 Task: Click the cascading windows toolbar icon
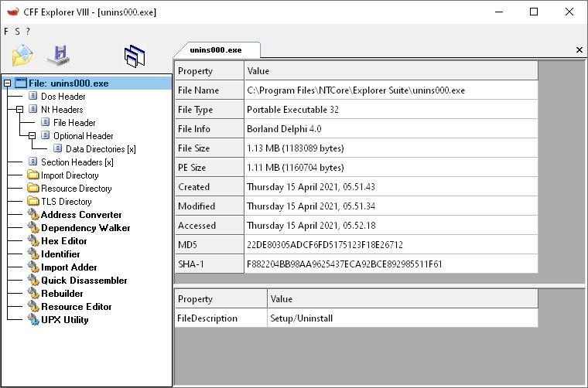[x=135, y=56]
